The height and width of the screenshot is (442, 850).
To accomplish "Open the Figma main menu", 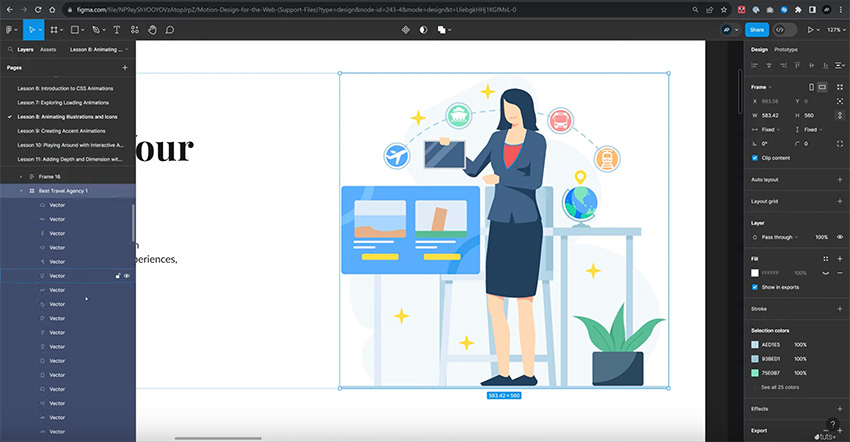I will point(9,30).
